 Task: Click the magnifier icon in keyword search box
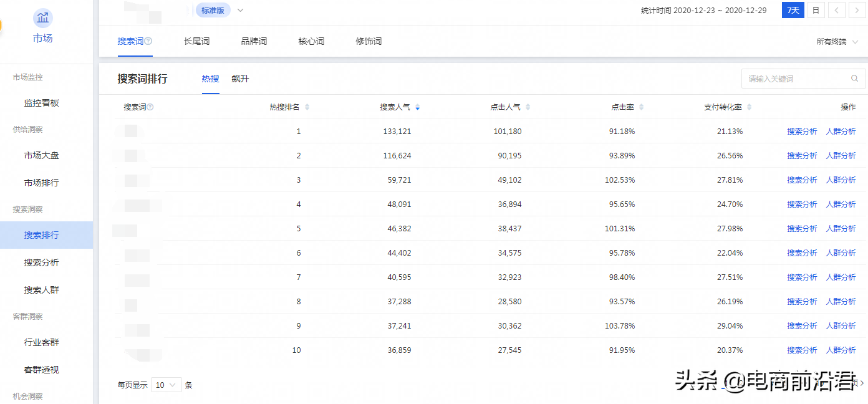click(854, 79)
